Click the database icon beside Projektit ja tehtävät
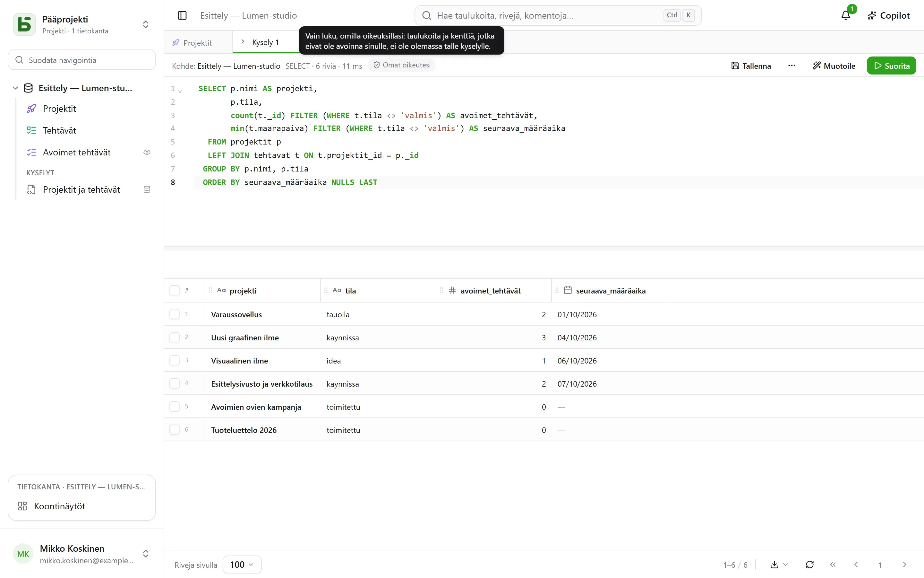Viewport: 924px width, 578px height. click(147, 189)
